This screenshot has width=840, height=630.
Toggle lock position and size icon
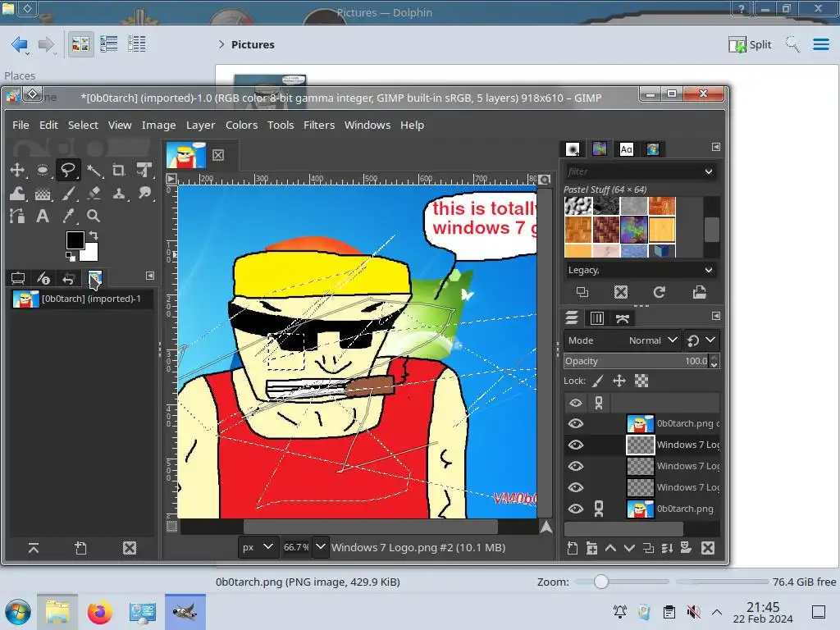tap(619, 381)
